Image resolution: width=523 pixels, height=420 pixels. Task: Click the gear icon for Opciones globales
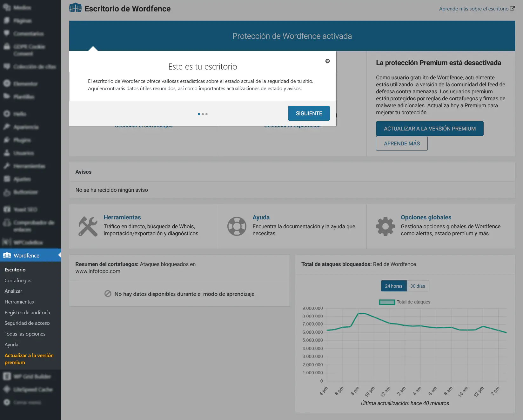[385, 226]
